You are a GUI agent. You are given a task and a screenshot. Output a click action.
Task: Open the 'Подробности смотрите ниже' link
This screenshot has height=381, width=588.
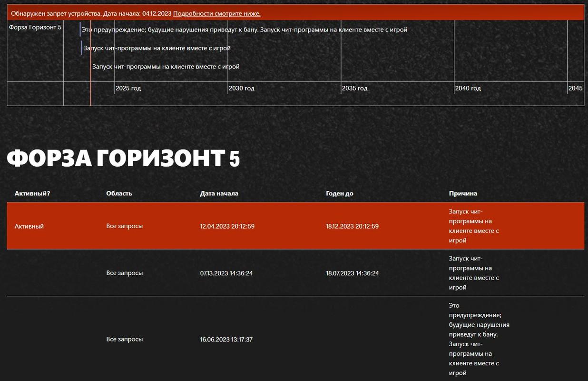coord(216,13)
